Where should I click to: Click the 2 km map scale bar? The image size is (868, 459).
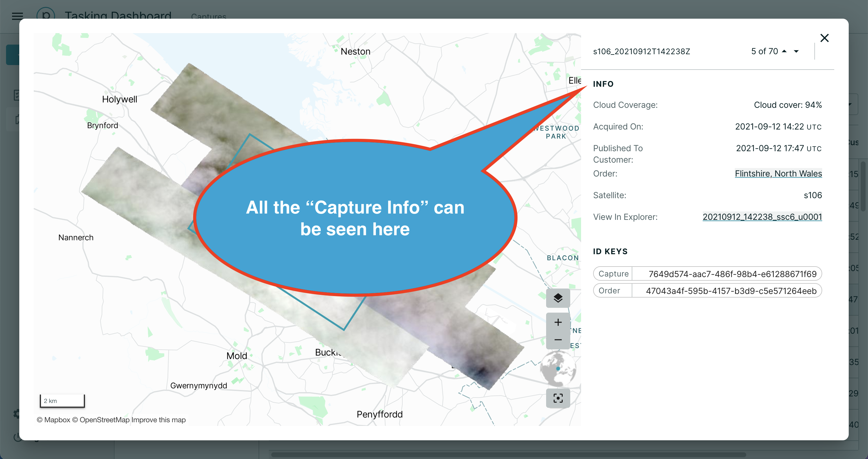click(x=62, y=401)
